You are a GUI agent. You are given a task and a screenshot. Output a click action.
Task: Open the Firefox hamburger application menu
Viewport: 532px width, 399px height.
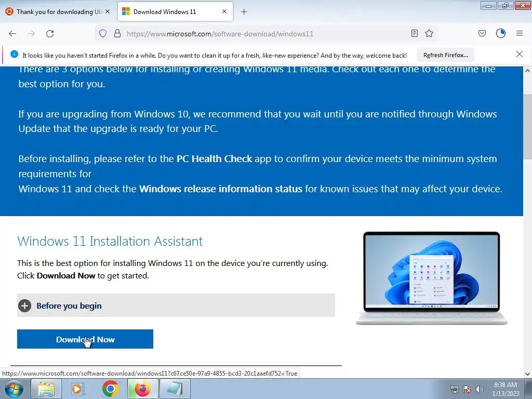pos(520,33)
